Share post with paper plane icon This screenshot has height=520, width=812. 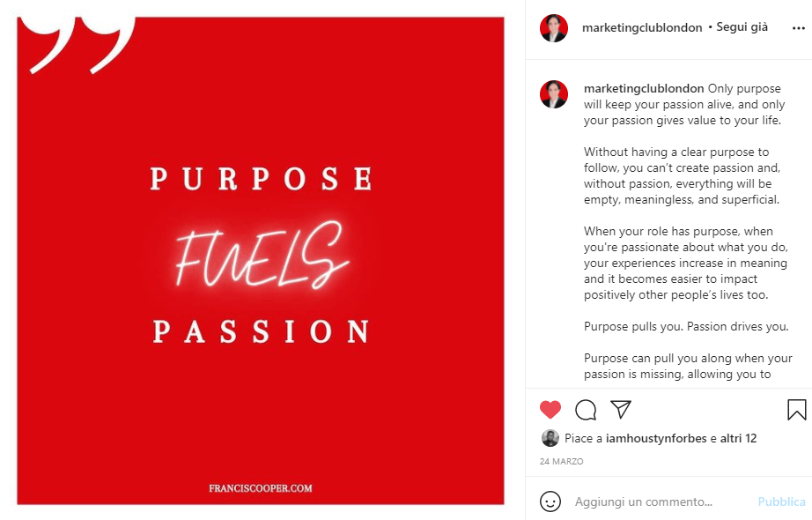point(620,410)
